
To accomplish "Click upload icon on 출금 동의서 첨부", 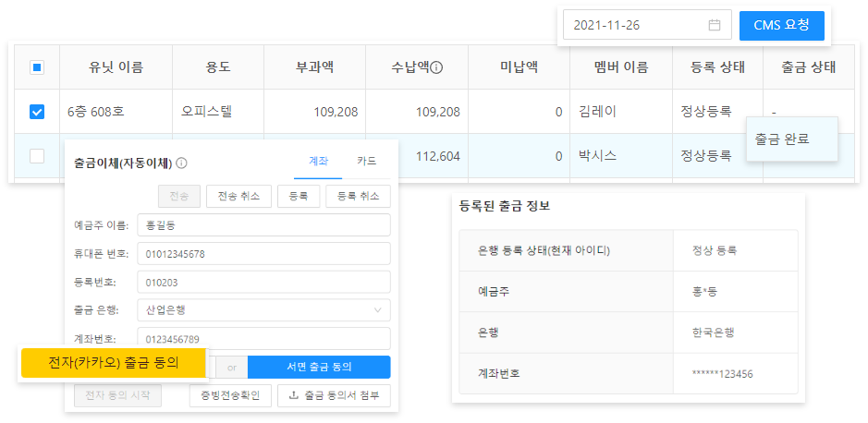I will (x=294, y=396).
